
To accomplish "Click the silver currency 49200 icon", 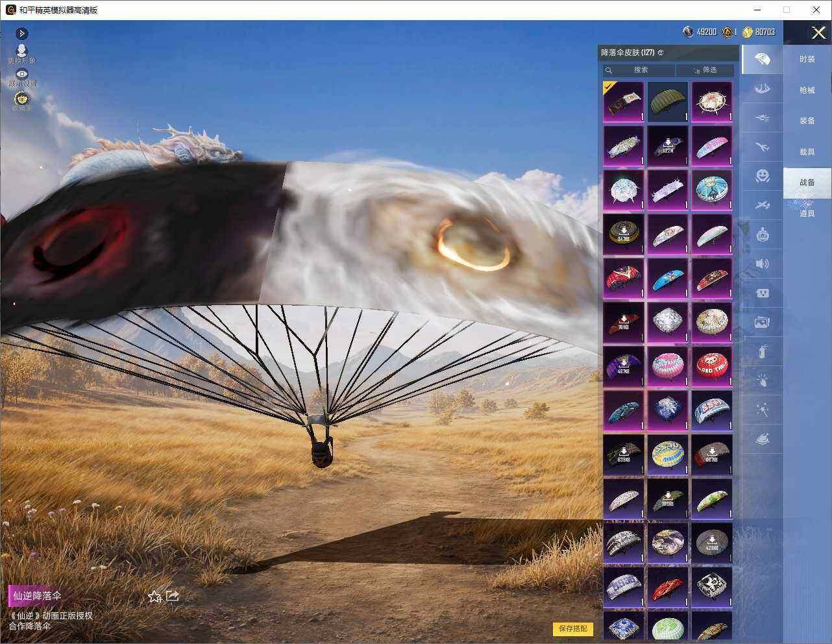I will 688,32.
